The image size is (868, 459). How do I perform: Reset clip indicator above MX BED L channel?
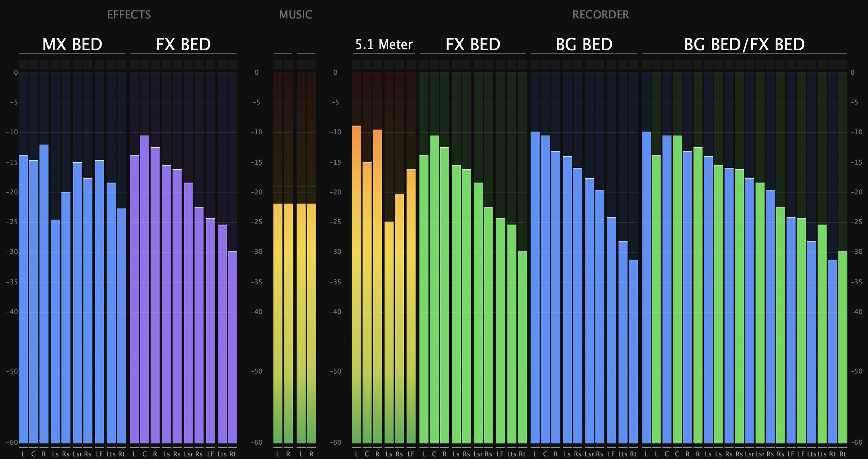click(x=23, y=64)
